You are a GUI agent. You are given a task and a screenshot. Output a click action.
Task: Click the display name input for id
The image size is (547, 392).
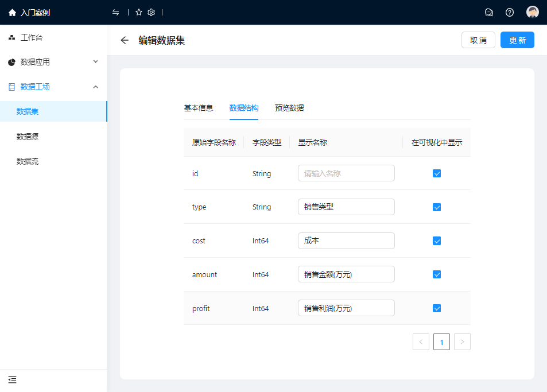346,173
